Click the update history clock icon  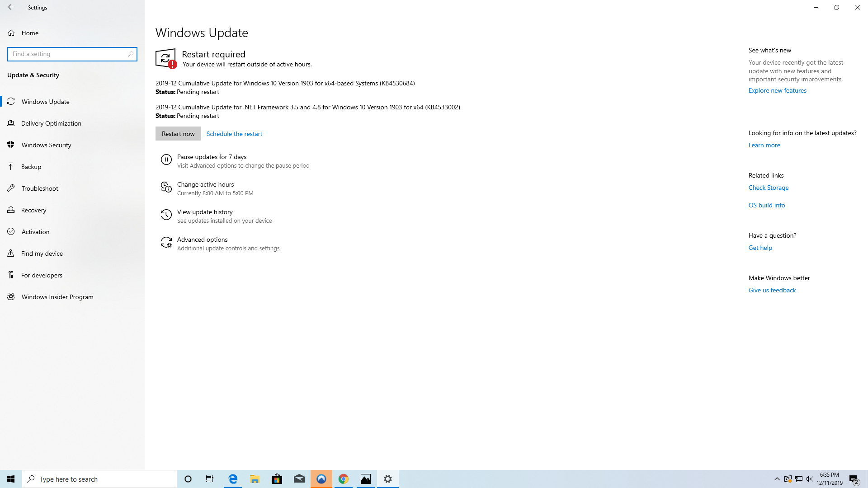(166, 215)
